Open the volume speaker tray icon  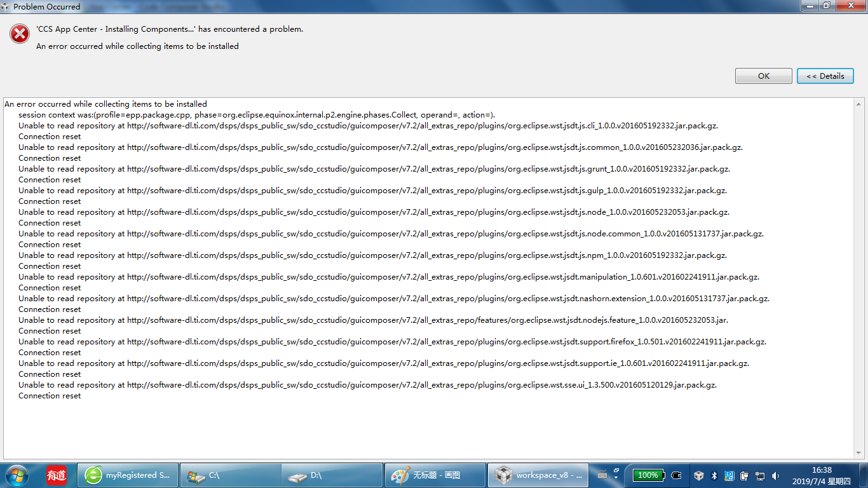click(x=775, y=475)
